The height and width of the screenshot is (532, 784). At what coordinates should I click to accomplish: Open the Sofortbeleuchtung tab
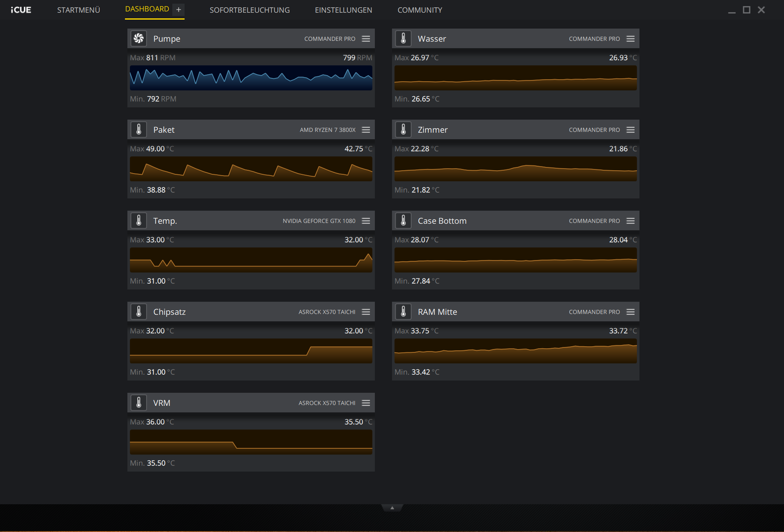click(249, 10)
